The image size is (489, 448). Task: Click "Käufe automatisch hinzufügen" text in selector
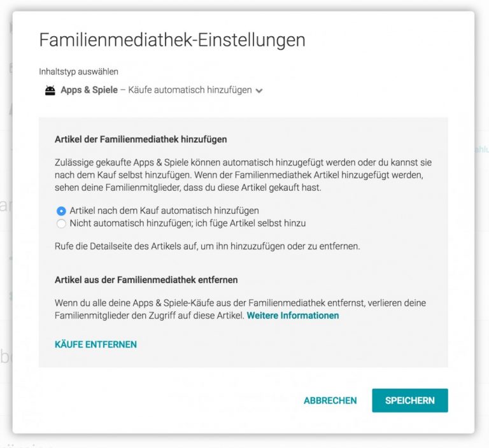click(190, 90)
